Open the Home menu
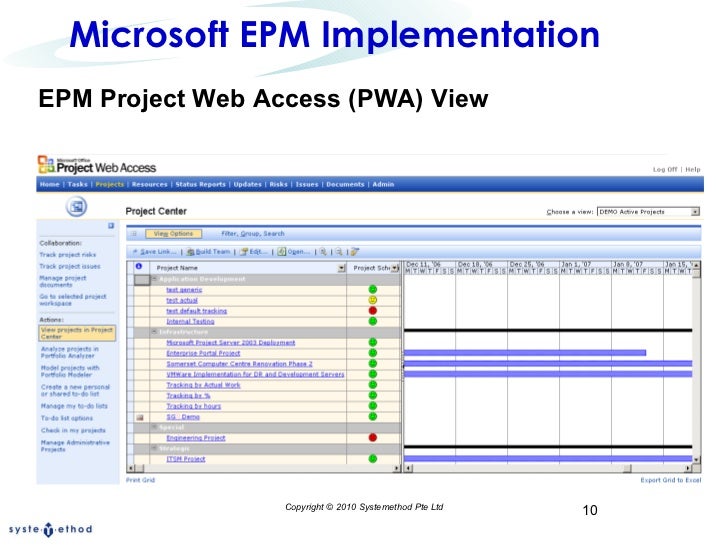Screen dimensions: 728x546 point(50,184)
